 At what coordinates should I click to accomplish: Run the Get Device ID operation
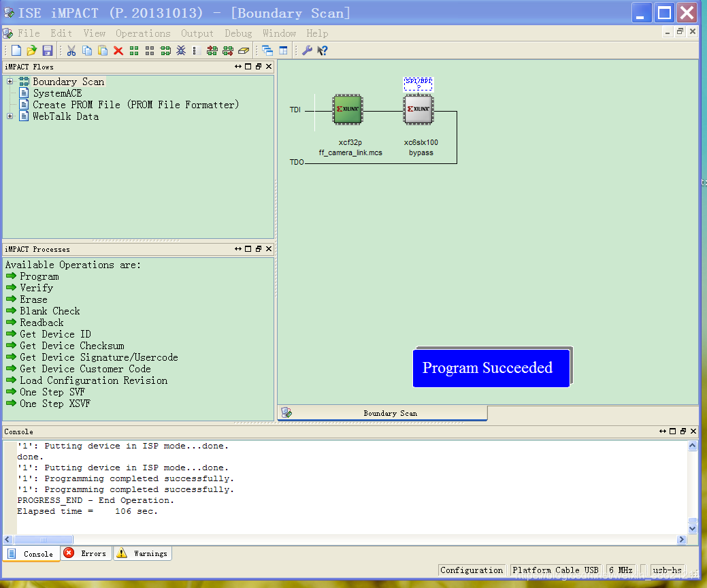(56, 334)
